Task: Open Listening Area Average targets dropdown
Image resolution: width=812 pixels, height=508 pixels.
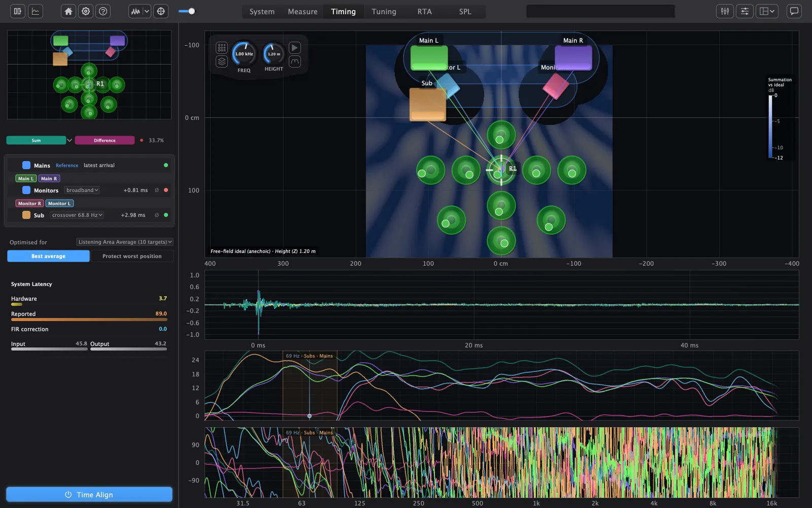Action: 125,242
